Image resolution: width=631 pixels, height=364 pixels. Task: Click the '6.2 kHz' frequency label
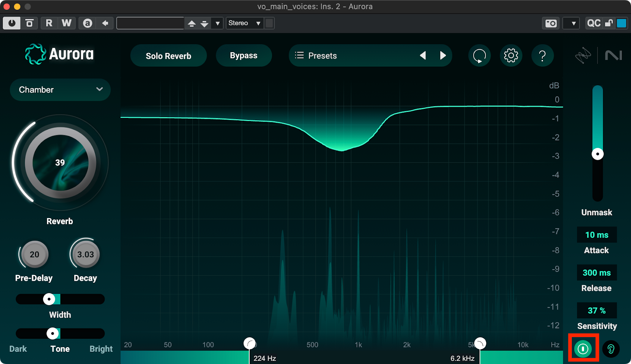(463, 358)
